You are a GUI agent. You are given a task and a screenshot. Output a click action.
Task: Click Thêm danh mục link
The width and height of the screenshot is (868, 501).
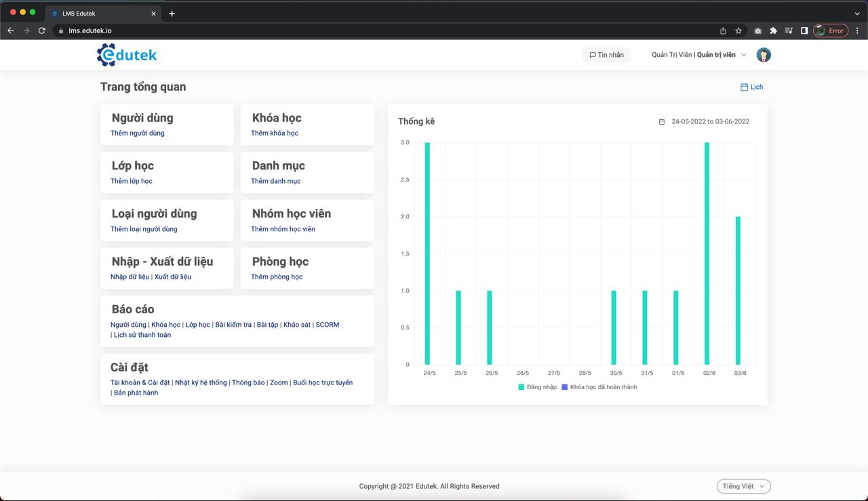(275, 181)
